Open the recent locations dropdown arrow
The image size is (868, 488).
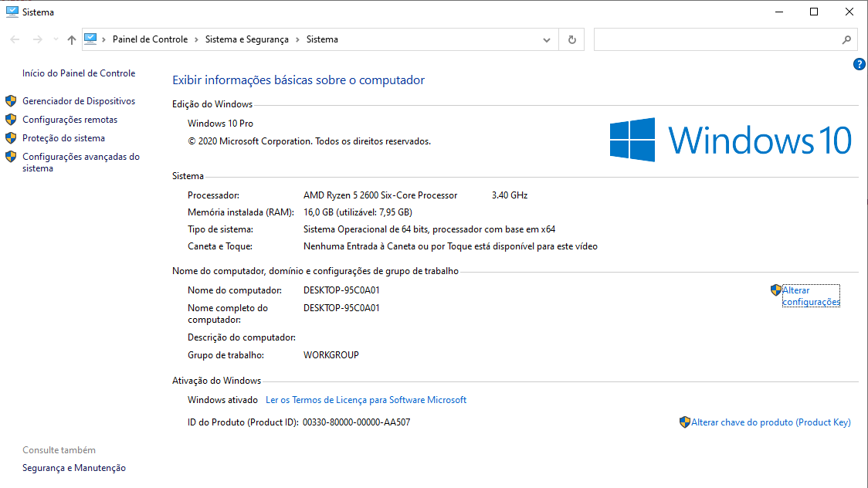(56, 39)
